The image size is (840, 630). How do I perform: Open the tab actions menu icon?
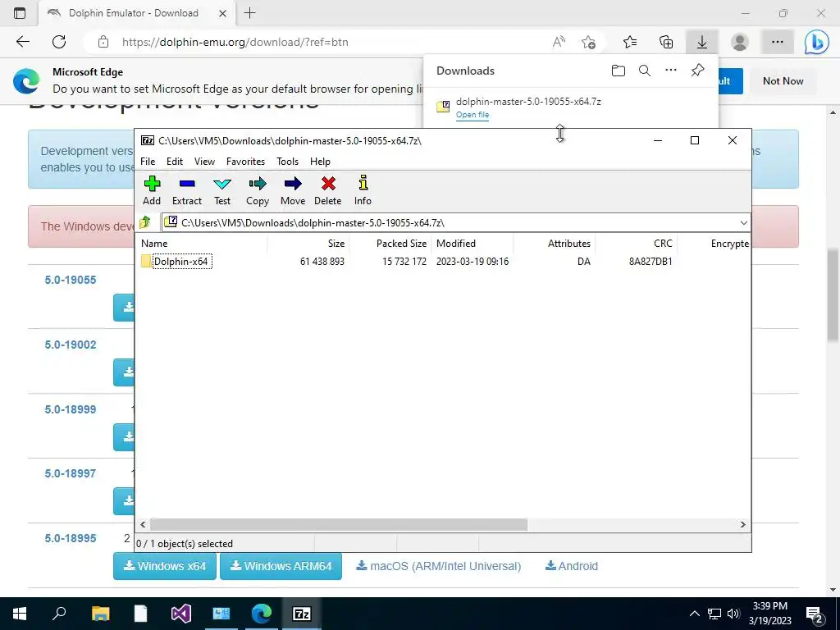20,13
